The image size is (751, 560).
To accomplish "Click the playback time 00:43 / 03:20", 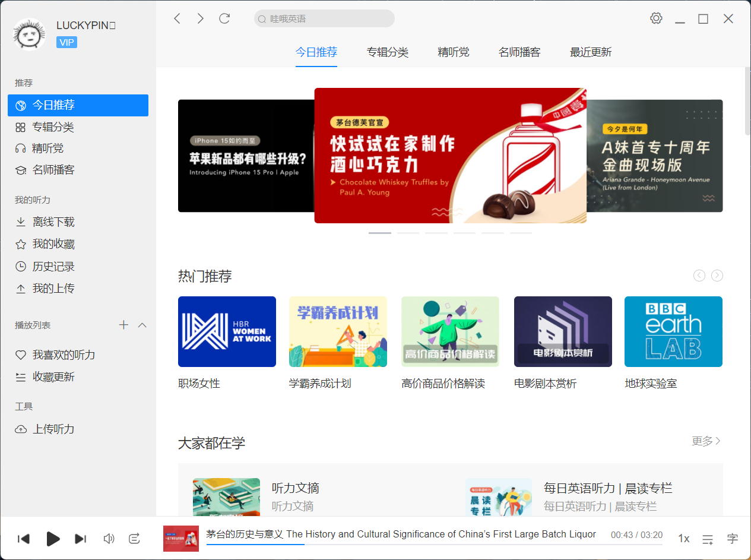I will pos(636,535).
